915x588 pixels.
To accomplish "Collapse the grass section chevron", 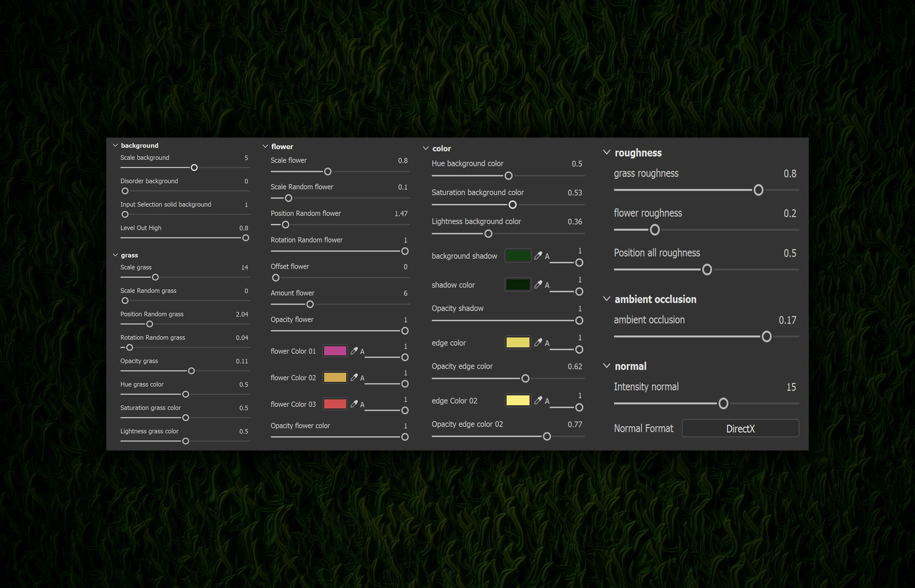I will point(115,255).
